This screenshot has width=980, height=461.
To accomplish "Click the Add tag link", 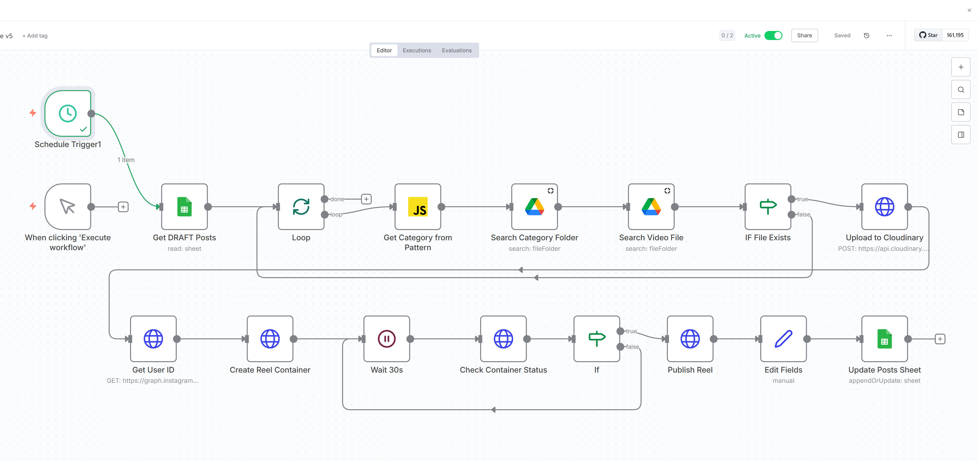I will 35,36.
